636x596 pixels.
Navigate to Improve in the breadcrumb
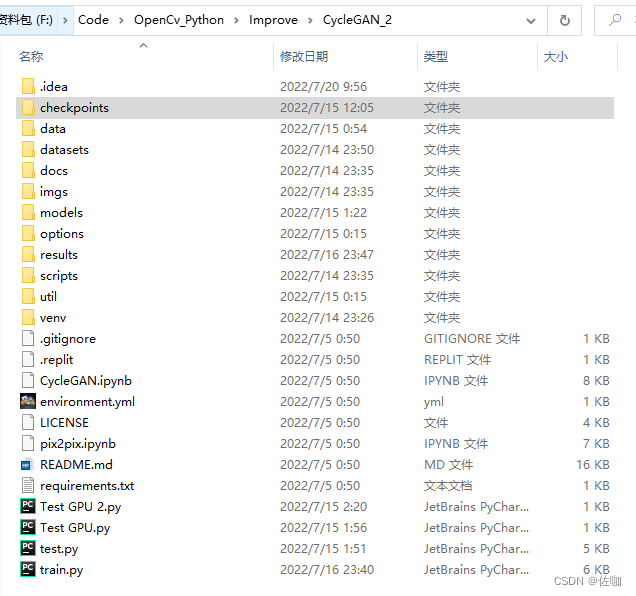(273, 19)
